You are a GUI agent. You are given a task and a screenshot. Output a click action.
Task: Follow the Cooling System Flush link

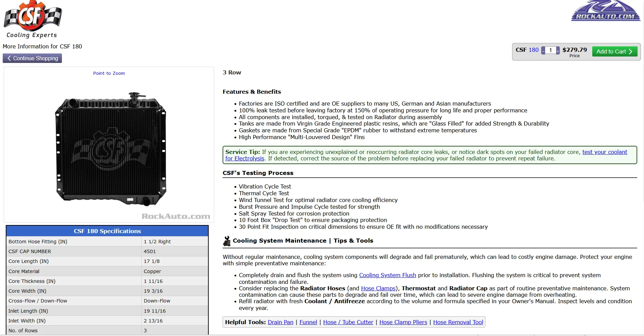click(387, 275)
